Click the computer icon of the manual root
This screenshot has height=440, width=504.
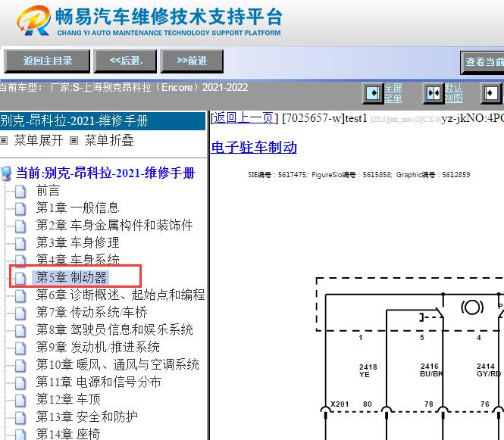[7, 173]
